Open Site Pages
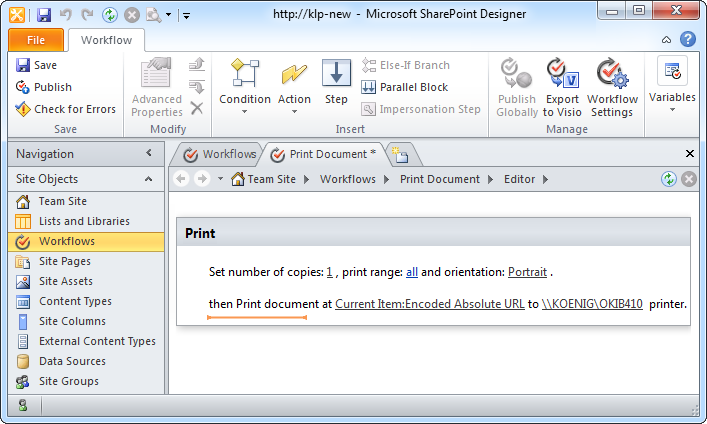 (86, 261)
